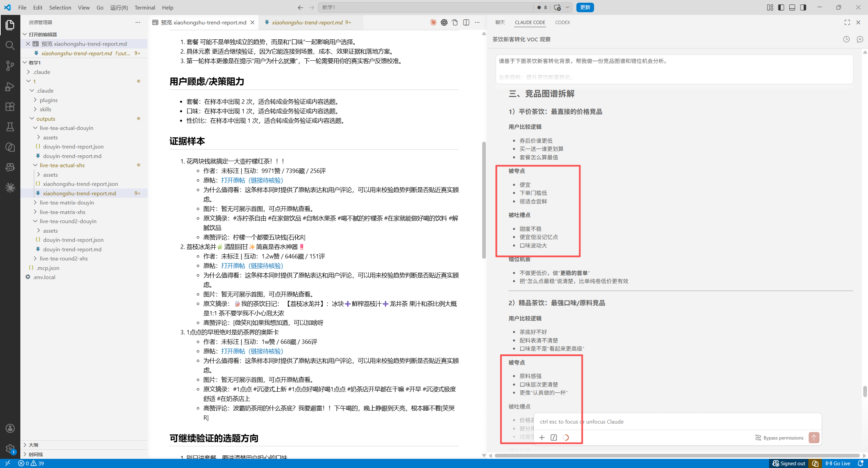Toggle Bypass permissions mode
868x468 pixels.
pos(780,438)
